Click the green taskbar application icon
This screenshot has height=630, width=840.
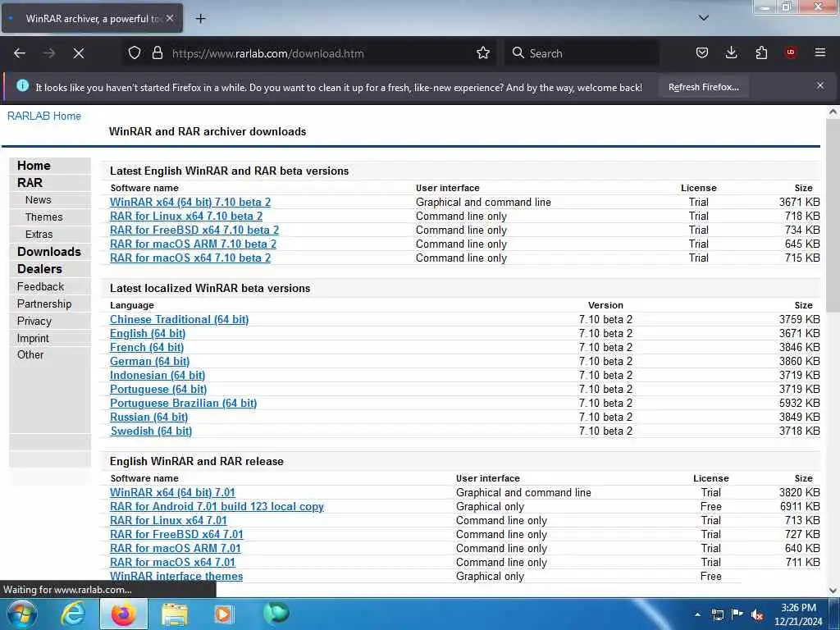(276, 613)
